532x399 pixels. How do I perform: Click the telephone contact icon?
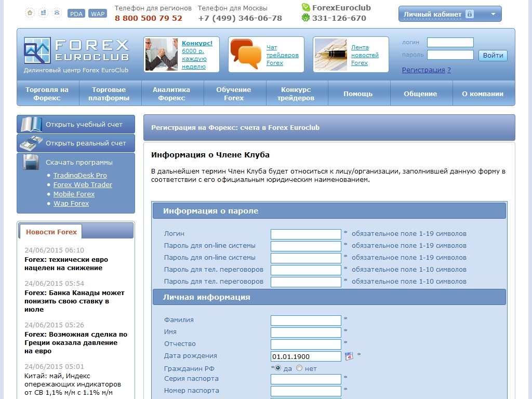57,13
